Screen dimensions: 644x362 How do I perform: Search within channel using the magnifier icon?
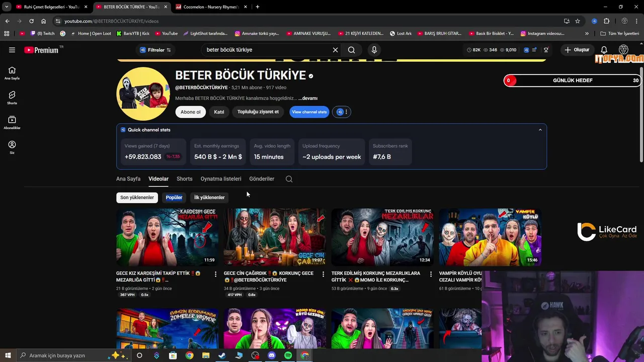pos(289,179)
